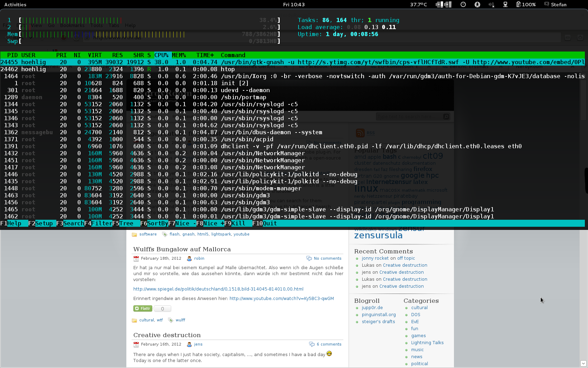
Task: Click F3 Search in htop footer
Action: [70, 223]
